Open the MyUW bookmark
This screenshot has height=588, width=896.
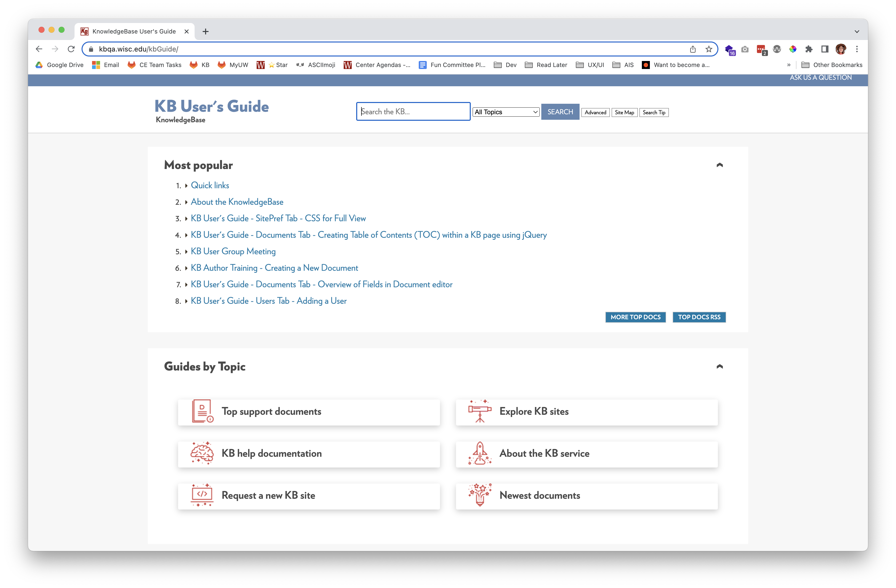233,65
